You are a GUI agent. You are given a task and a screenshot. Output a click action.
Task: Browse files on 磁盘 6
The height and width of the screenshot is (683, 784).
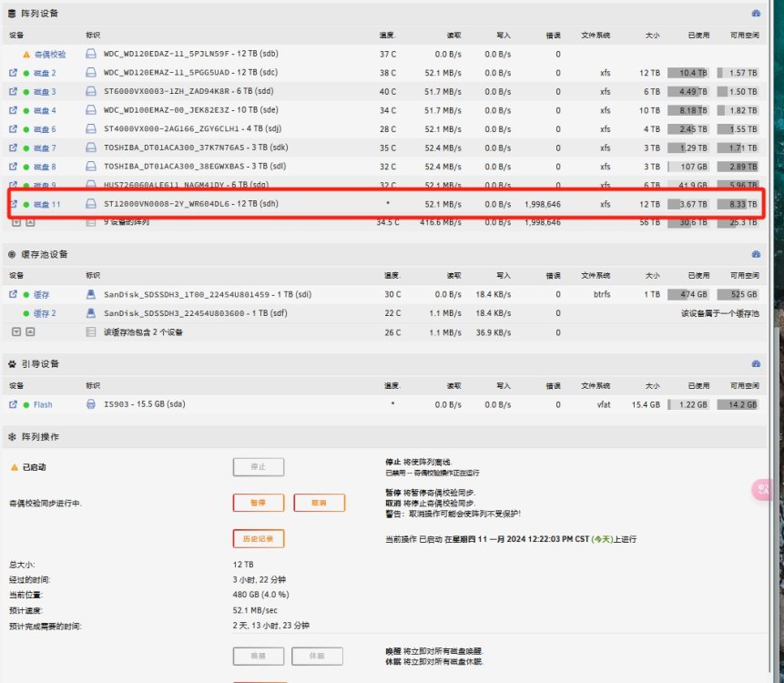coord(13,129)
